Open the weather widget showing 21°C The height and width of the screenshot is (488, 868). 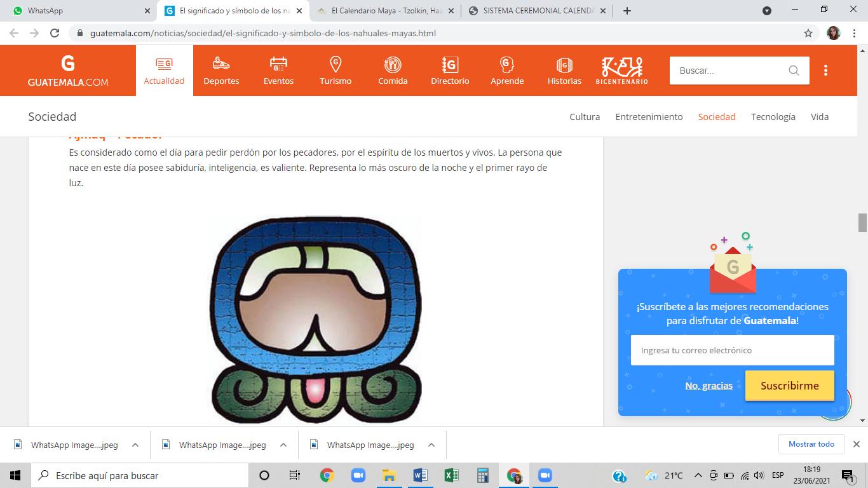664,475
